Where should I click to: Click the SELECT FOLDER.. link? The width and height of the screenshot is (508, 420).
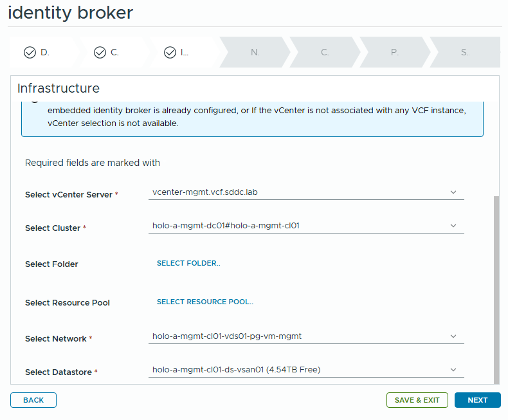tap(188, 263)
